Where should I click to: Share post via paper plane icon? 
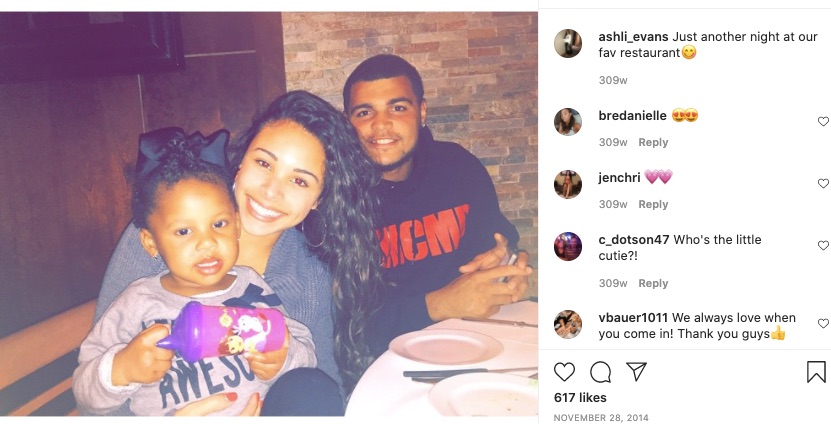(636, 372)
